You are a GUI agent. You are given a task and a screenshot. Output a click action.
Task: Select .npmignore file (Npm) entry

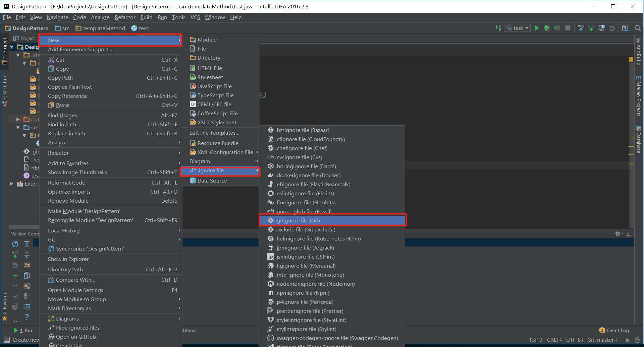[332, 293]
